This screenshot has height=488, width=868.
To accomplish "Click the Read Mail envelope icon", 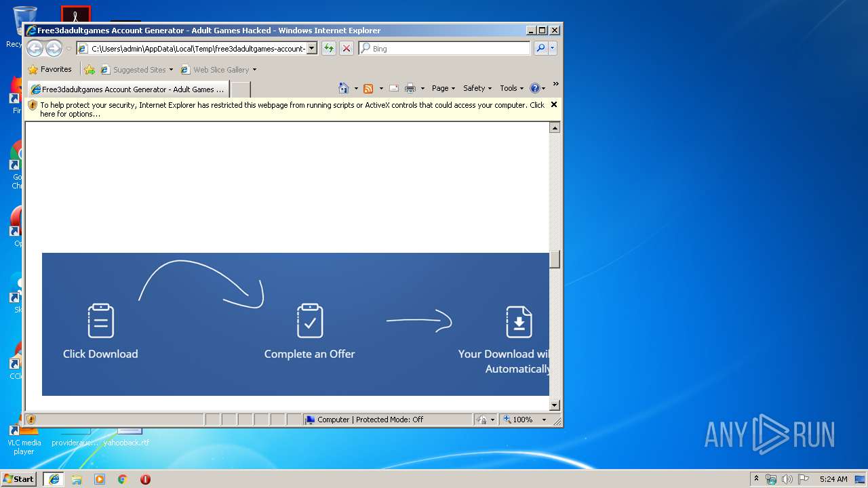I will [x=393, y=88].
